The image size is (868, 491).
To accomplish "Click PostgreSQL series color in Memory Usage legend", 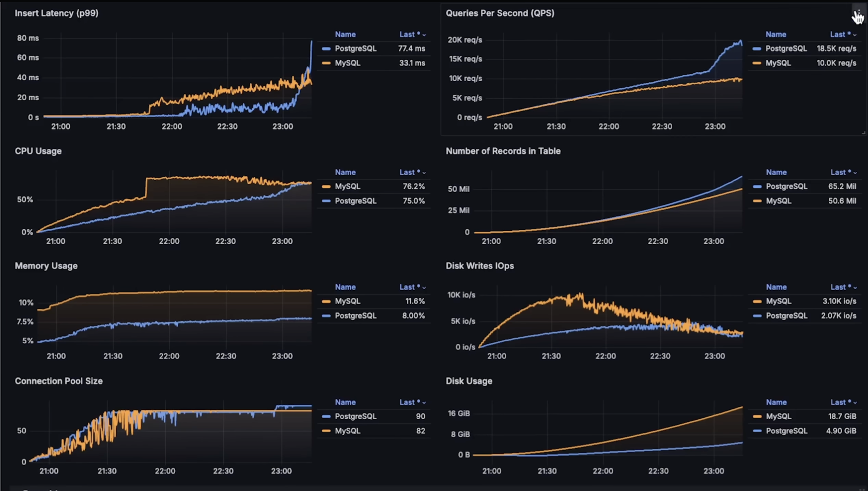I will [326, 315].
